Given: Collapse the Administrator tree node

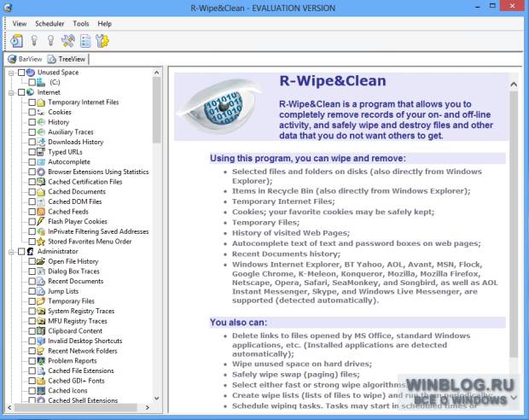Looking at the screenshot, I should coord(11,252).
